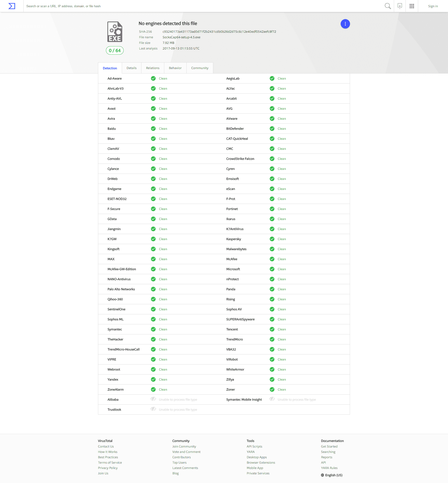Viewport: 448px width, 483px height.
Task: Click the VirusTotal logo icon
Action: 11,6
